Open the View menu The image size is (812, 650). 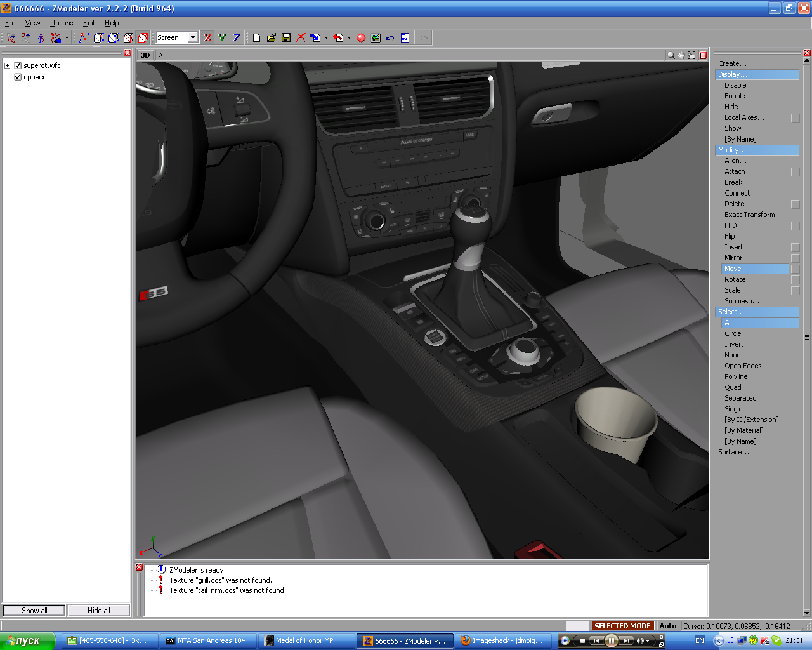click(x=32, y=23)
